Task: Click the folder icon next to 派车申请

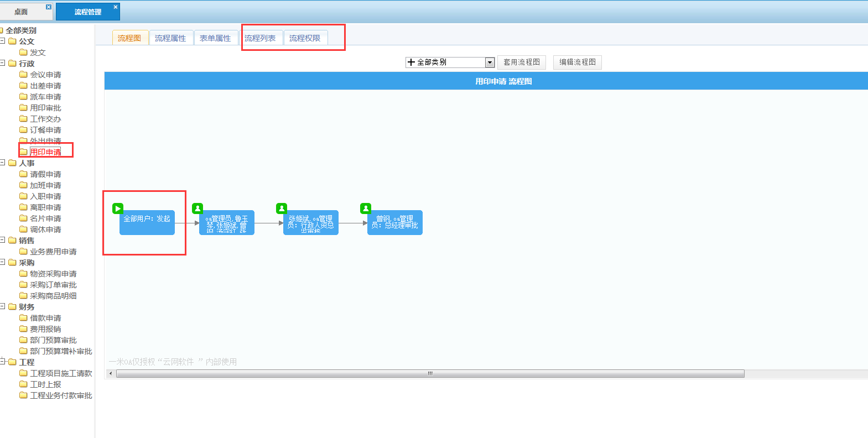Action: tap(23, 96)
